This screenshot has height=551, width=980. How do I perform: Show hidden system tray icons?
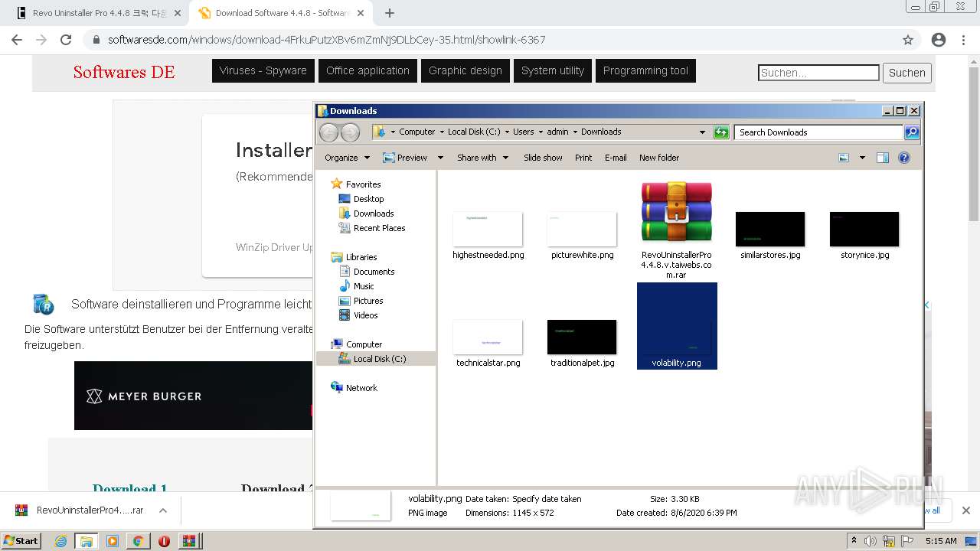tap(854, 541)
